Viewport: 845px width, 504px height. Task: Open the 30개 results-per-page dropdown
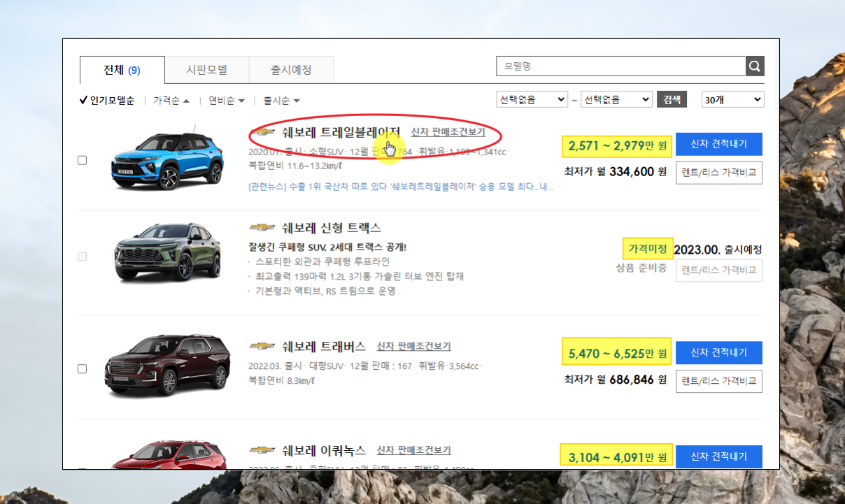(733, 99)
